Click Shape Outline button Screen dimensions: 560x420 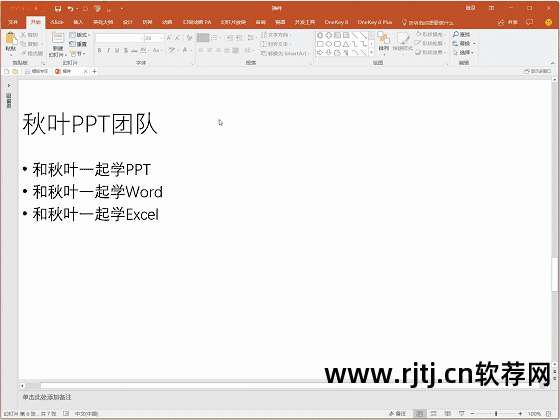tap(431, 44)
